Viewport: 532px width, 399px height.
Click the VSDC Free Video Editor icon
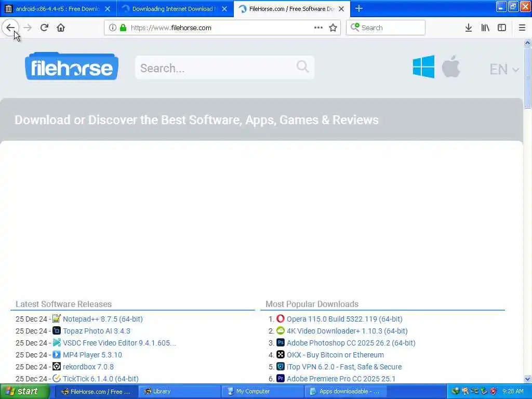coord(57,343)
